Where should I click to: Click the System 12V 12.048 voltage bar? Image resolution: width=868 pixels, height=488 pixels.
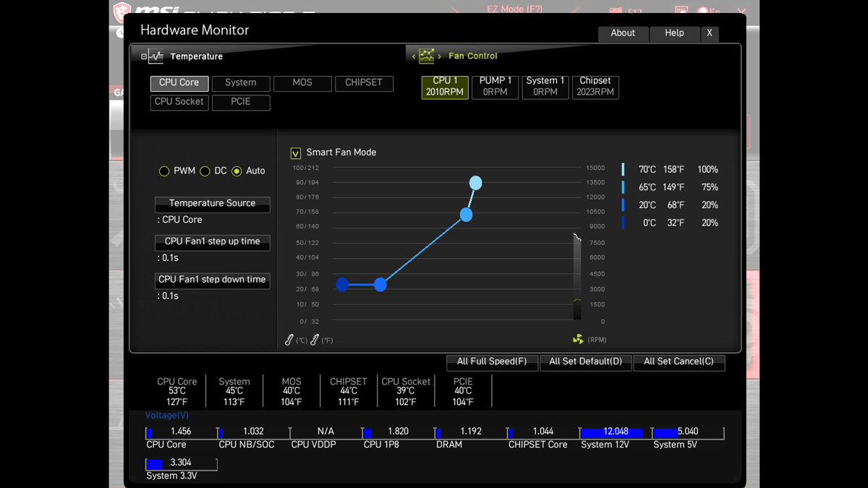(x=615, y=432)
